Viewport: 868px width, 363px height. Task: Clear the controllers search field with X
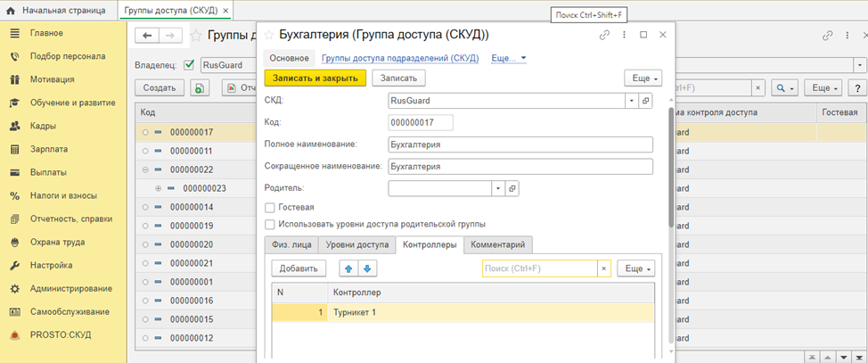point(603,268)
